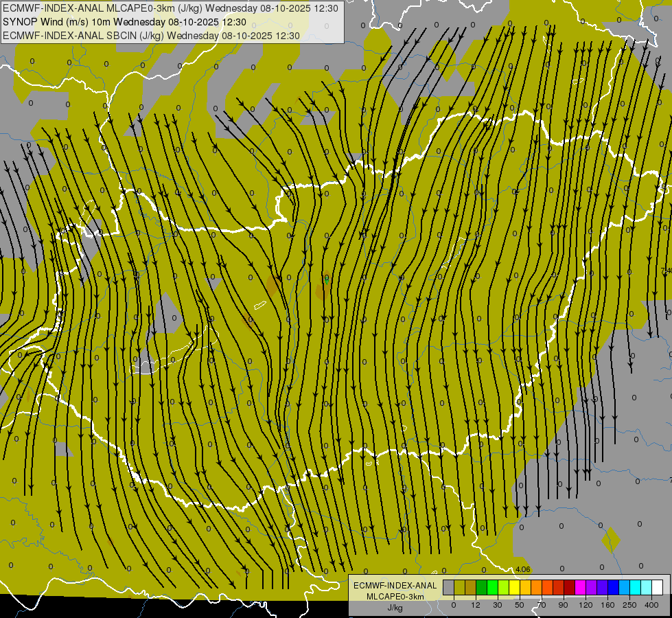This screenshot has height=618, width=672.
Task: Click the legend tick label 400
Action: click(651, 605)
